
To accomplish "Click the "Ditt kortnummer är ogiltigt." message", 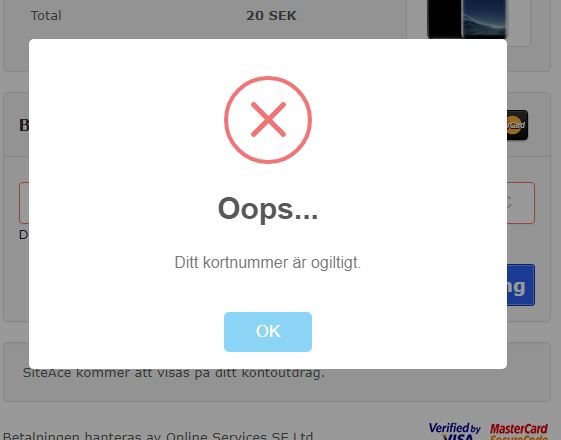I will [x=268, y=263].
